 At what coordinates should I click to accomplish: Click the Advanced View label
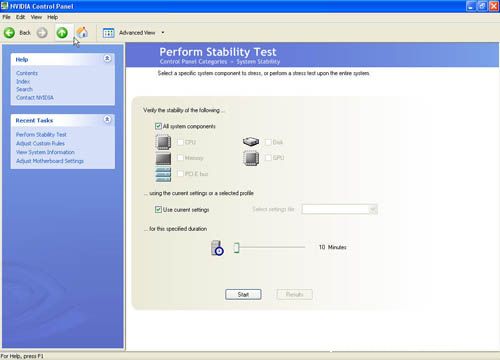[x=137, y=33]
